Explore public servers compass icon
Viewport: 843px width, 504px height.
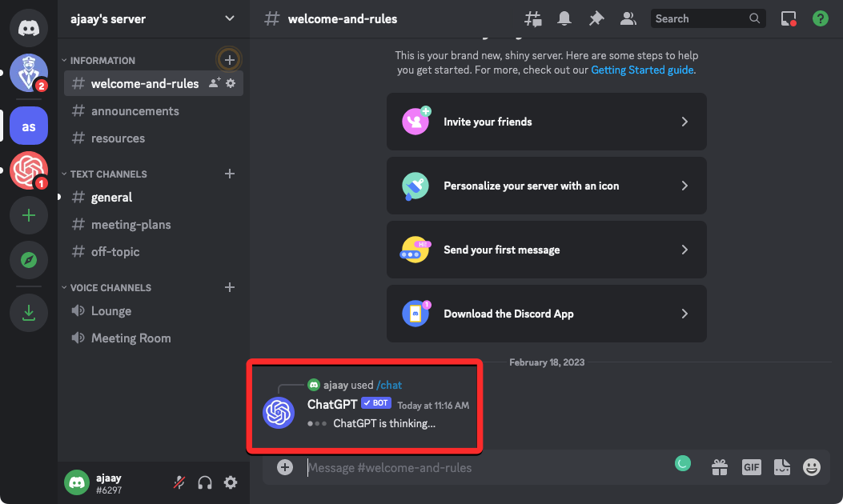click(x=29, y=260)
